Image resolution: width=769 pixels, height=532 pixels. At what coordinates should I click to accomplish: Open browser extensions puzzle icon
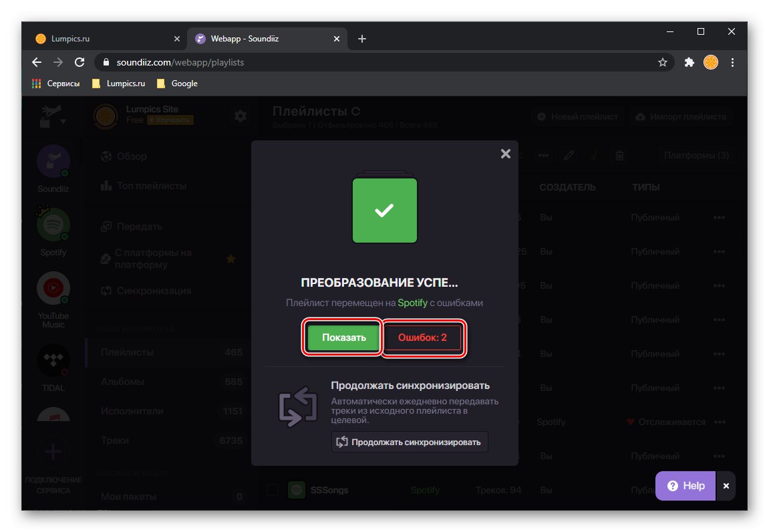coord(689,62)
